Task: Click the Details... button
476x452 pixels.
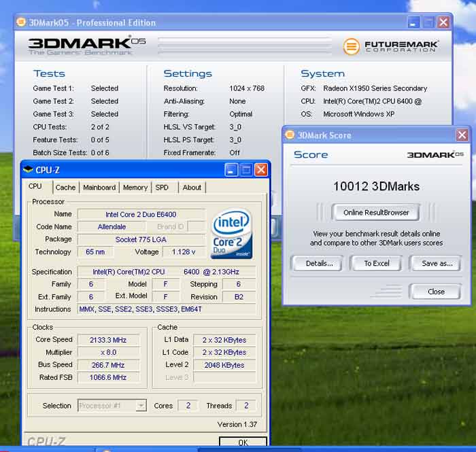Action: 319,263
